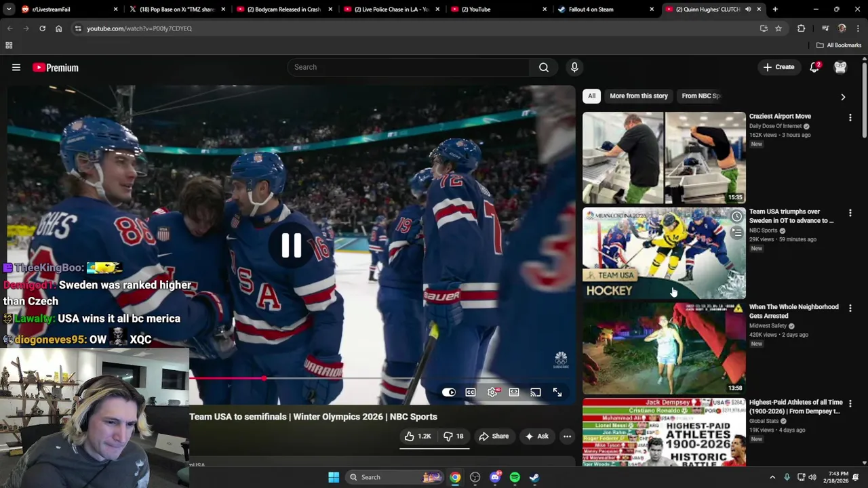Click the Create button
868x488 pixels.
click(778, 67)
